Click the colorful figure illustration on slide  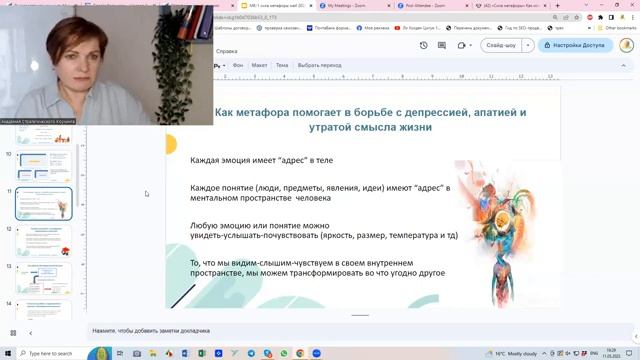tap(496, 233)
